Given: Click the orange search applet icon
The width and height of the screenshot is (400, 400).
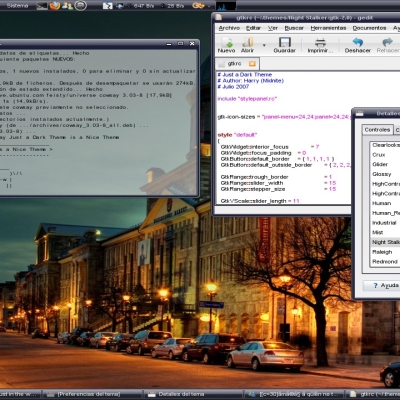Looking at the screenshot, I should (x=198, y=6).
